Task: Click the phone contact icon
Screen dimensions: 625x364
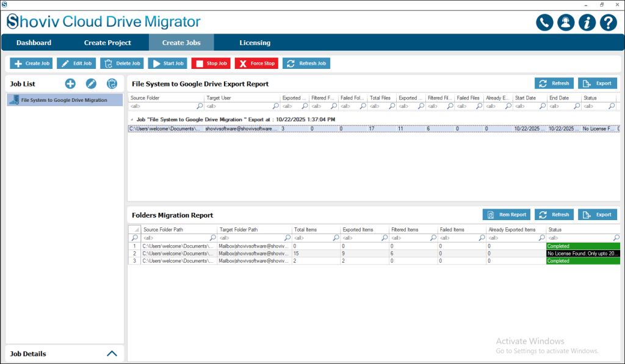Action: [544, 23]
